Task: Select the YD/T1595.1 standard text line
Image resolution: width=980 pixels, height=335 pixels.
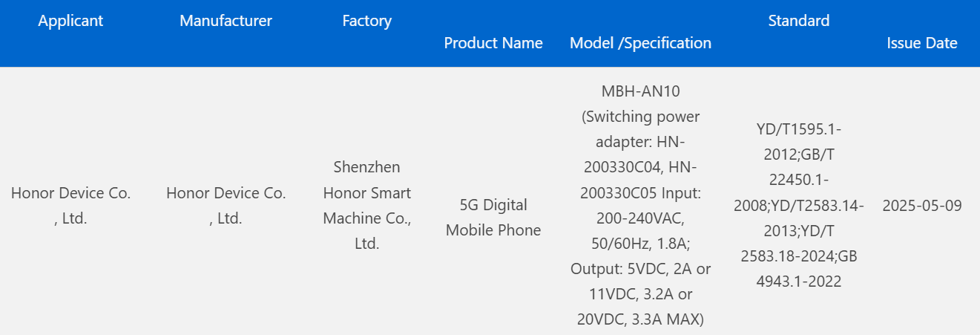Action: 798,130
